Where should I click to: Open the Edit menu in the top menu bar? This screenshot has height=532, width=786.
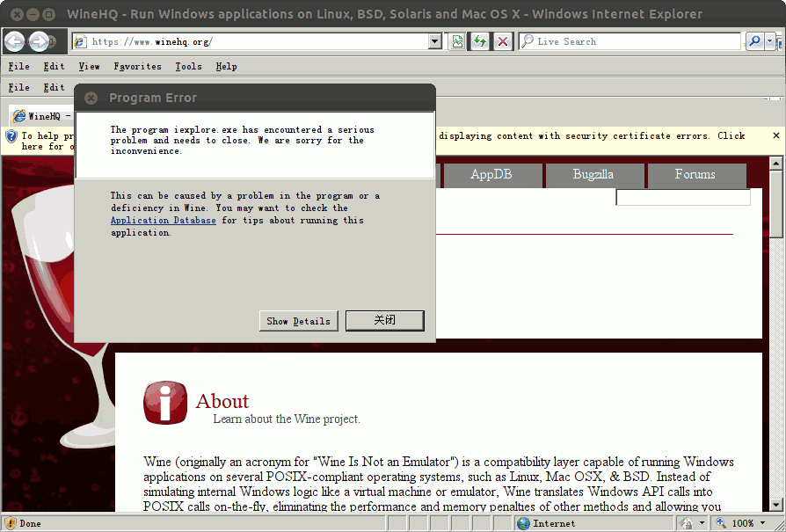pos(54,66)
